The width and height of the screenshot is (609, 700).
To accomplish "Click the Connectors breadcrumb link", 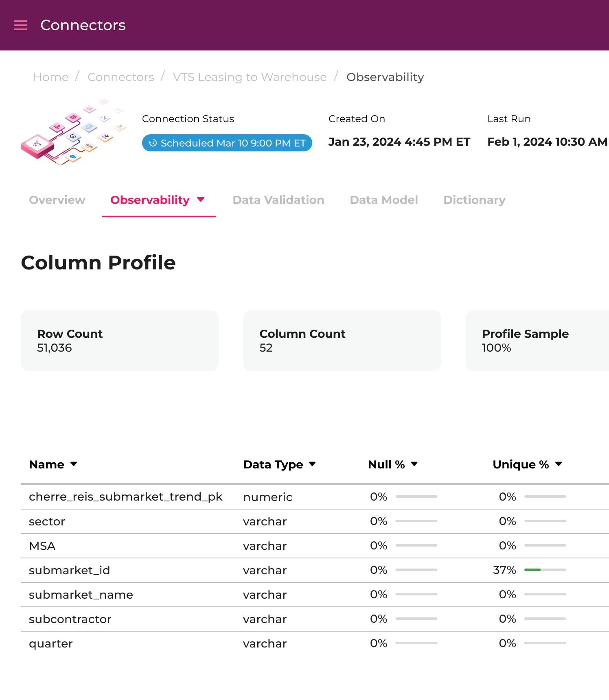I will 121,77.
